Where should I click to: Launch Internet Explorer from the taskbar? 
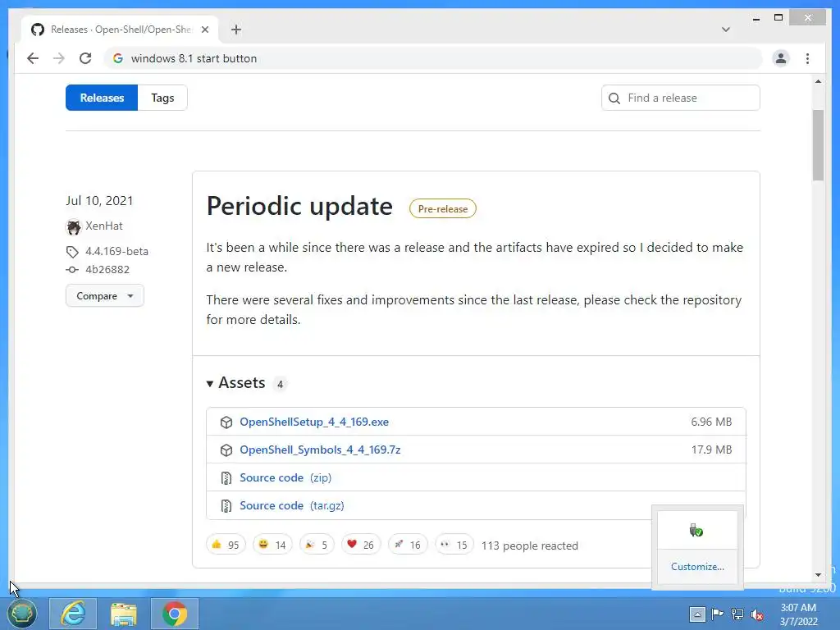point(73,614)
